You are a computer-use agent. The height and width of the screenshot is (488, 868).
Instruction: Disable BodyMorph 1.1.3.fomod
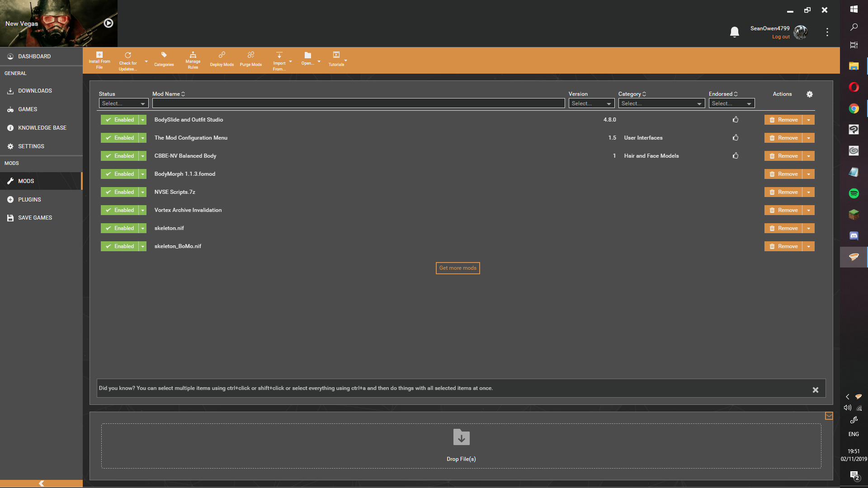pyautogui.click(x=120, y=174)
